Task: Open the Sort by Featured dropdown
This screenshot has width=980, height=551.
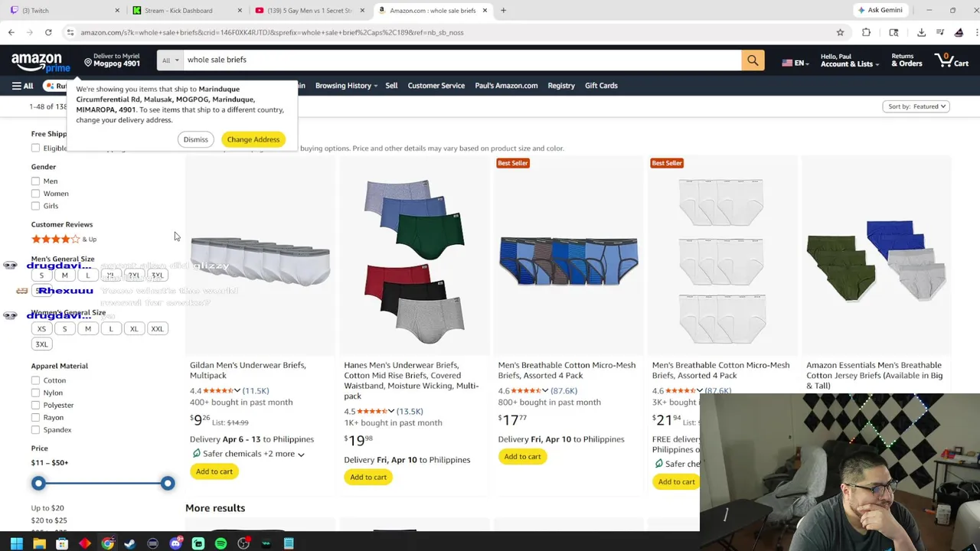Action: [x=916, y=106]
